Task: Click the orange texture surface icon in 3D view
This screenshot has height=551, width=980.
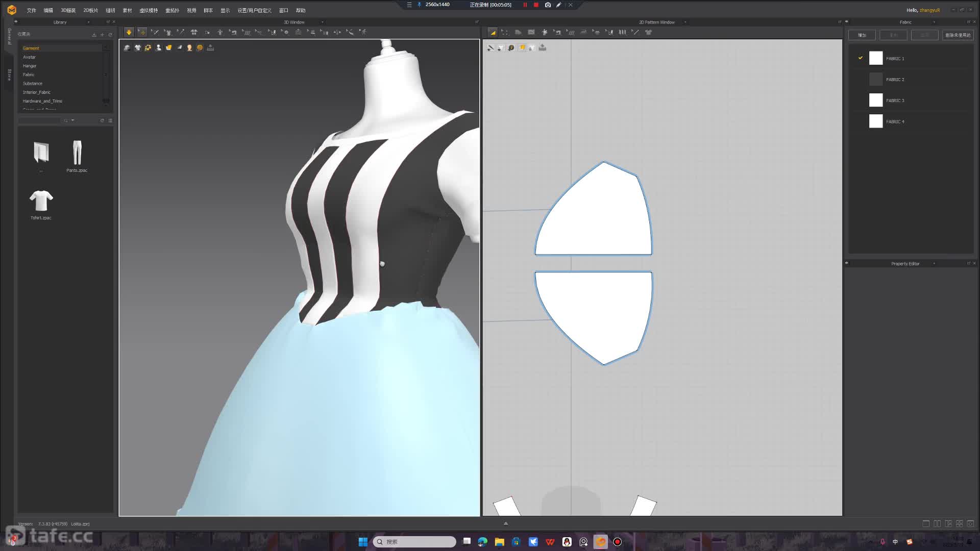Action: click(x=169, y=47)
